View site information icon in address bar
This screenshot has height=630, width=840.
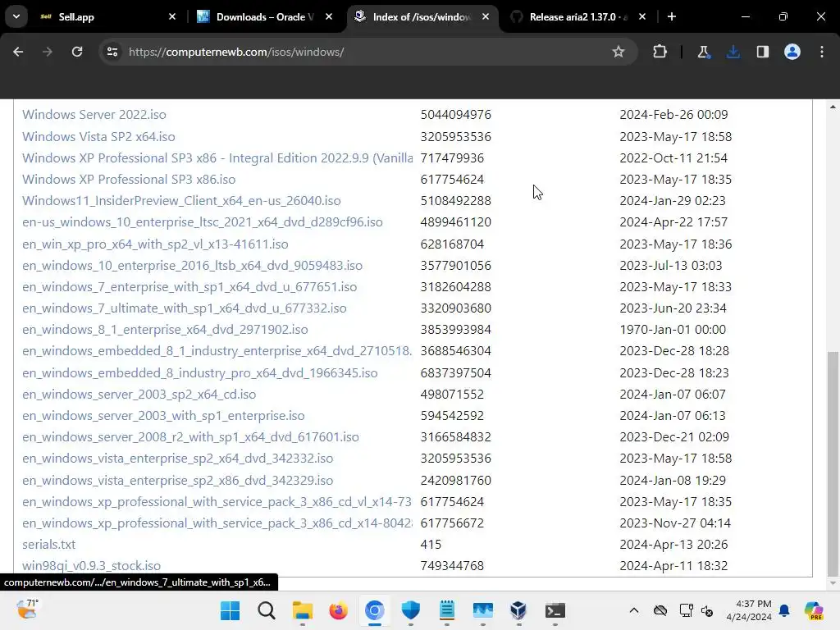click(112, 52)
